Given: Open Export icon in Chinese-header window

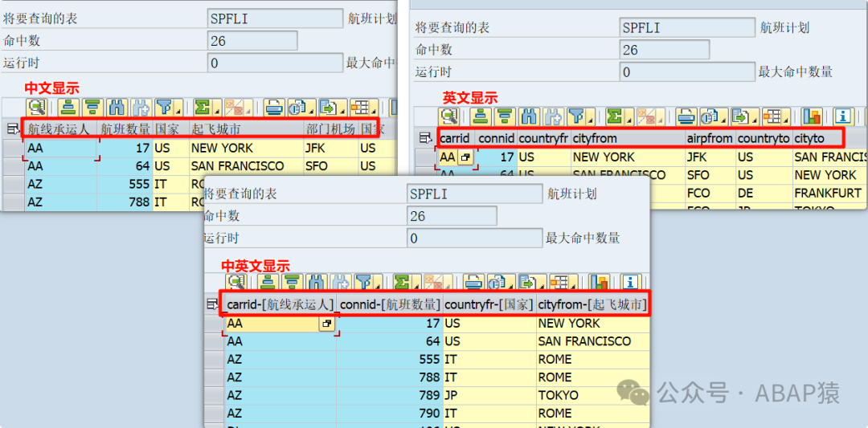Looking at the screenshot, I should [329, 108].
